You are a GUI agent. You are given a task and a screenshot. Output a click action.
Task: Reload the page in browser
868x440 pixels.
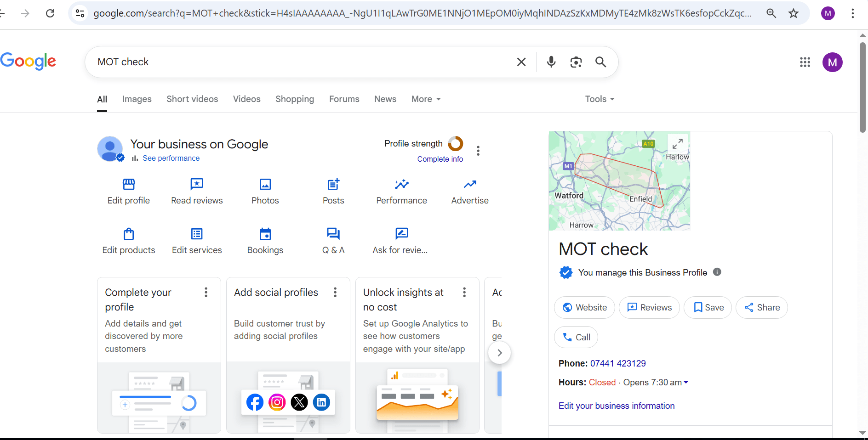coord(51,13)
